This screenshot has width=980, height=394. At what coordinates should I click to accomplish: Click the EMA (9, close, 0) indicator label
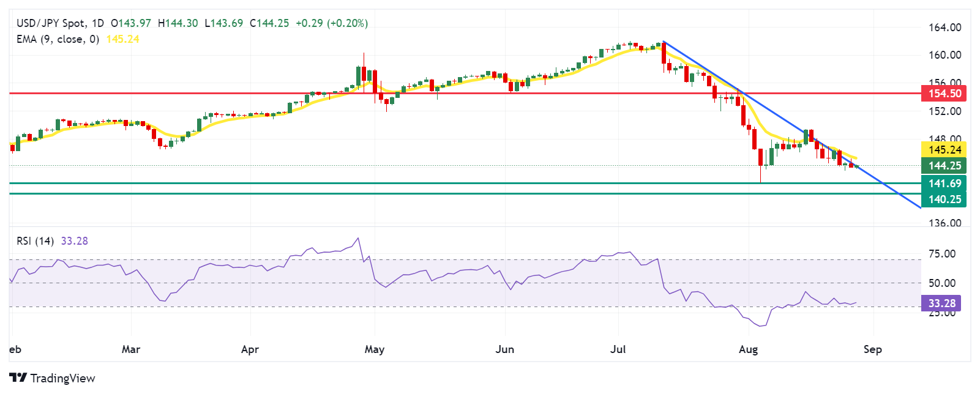point(58,39)
